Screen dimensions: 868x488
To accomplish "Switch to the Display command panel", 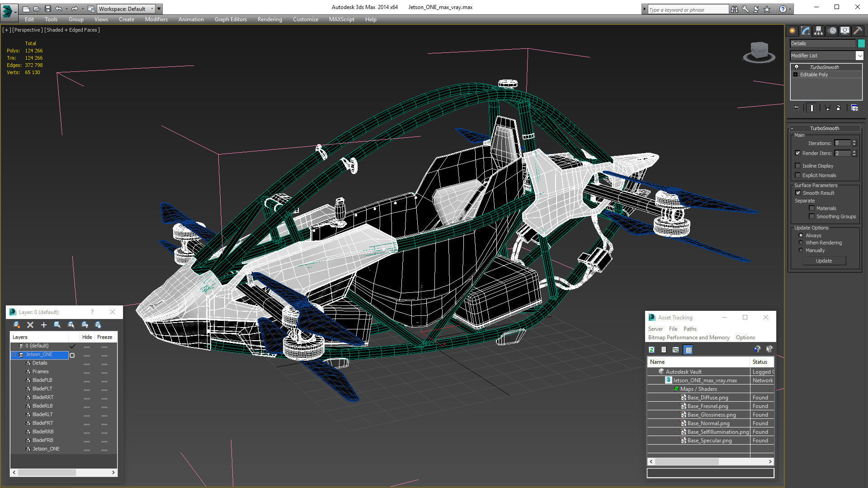I will (x=845, y=31).
